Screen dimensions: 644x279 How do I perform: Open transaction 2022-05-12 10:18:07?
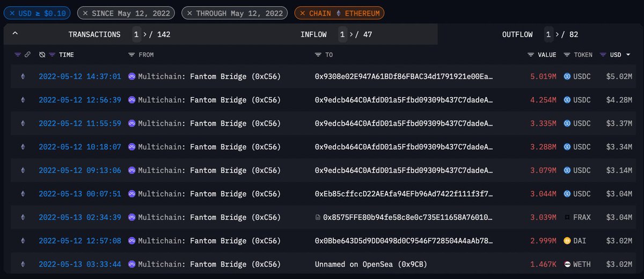click(x=80, y=146)
